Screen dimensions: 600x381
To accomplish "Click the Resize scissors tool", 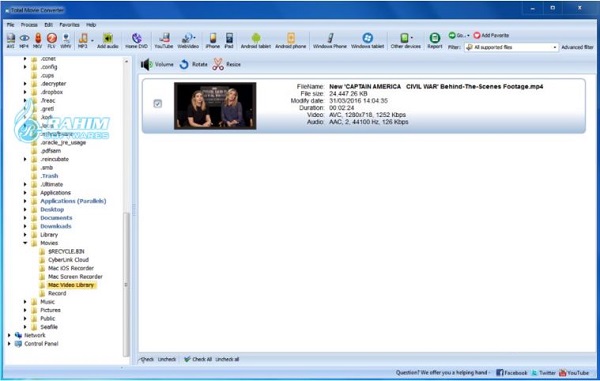I will click(227, 64).
